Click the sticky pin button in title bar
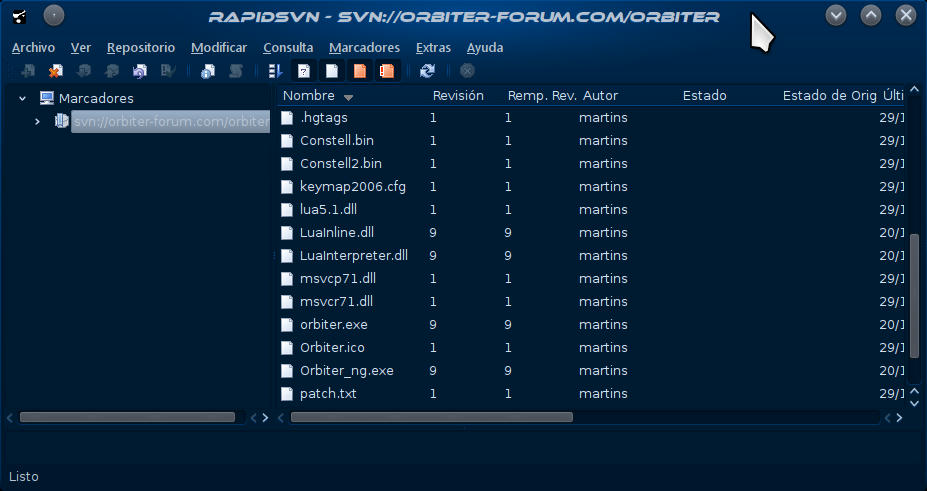The width and height of the screenshot is (927, 491). coord(54,15)
